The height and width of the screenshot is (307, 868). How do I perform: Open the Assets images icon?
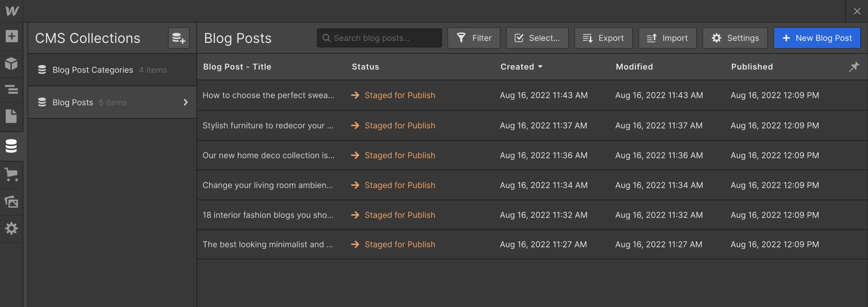(11, 202)
